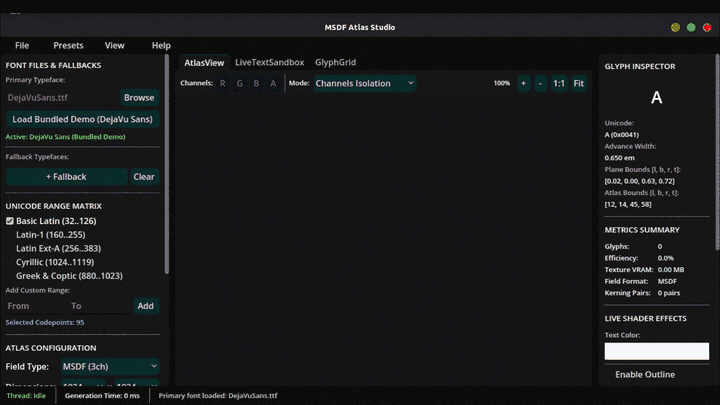Toggle the B channel button
This screenshot has height=405, width=720.
tap(256, 83)
